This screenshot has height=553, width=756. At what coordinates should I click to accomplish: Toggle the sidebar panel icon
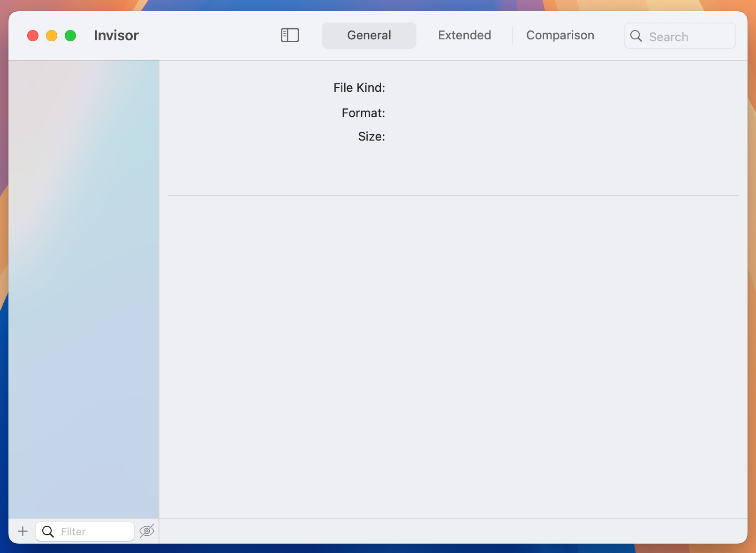pyautogui.click(x=290, y=35)
